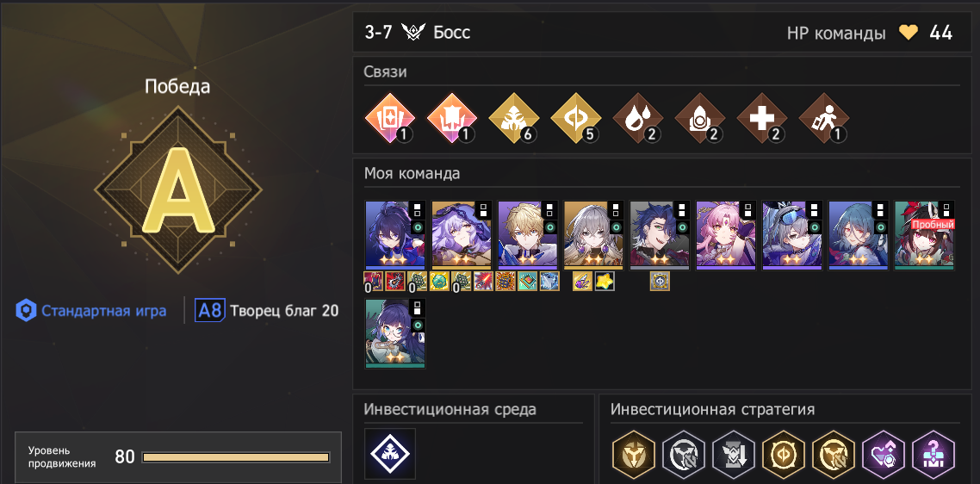Click the large gold A rank emblem

179,190
